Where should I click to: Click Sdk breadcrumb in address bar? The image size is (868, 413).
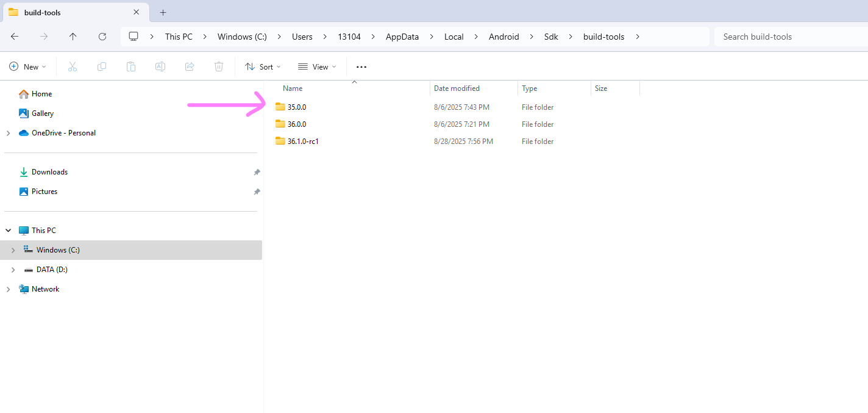coord(552,37)
